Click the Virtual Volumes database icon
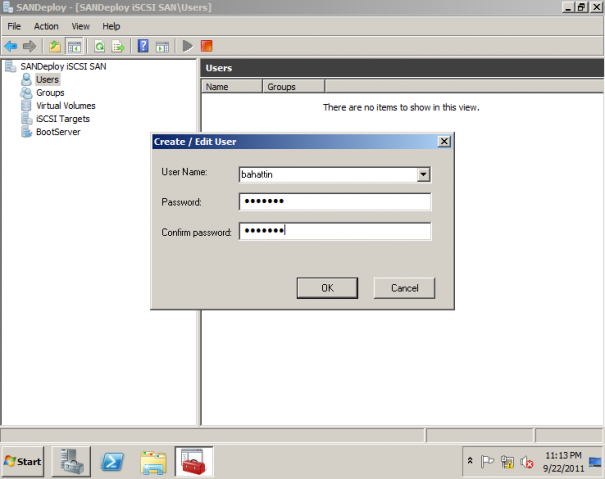Screen dimensions: 605x479 [26, 106]
